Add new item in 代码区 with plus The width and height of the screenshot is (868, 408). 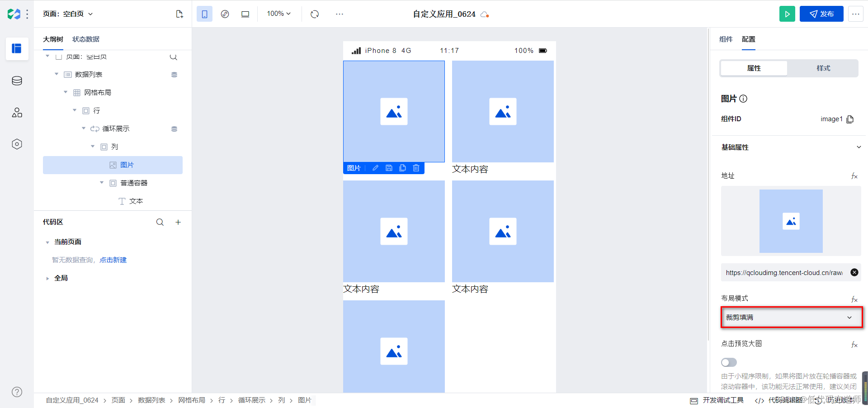click(x=178, y=222)
